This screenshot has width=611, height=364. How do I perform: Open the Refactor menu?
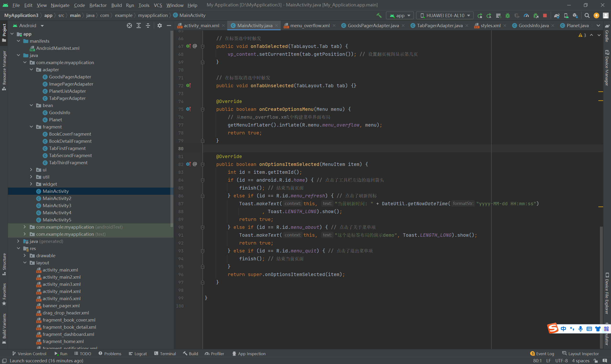[98, 5]
